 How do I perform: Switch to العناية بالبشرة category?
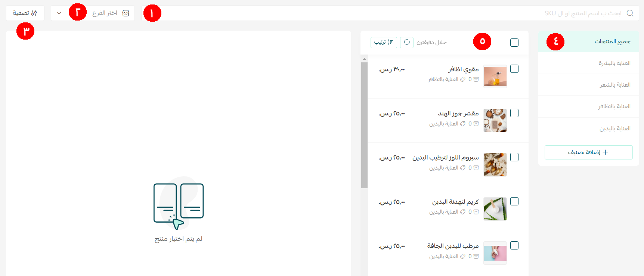click(x=589, y=63)
